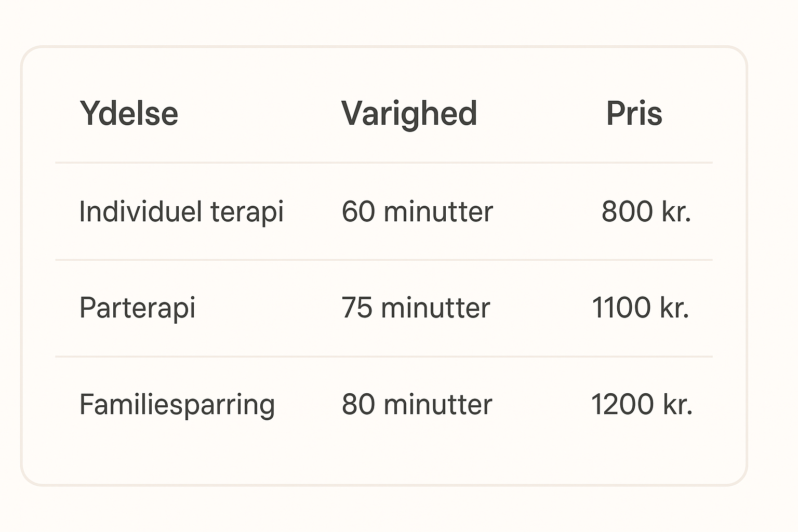Click the kr. text after 1200

678,404
